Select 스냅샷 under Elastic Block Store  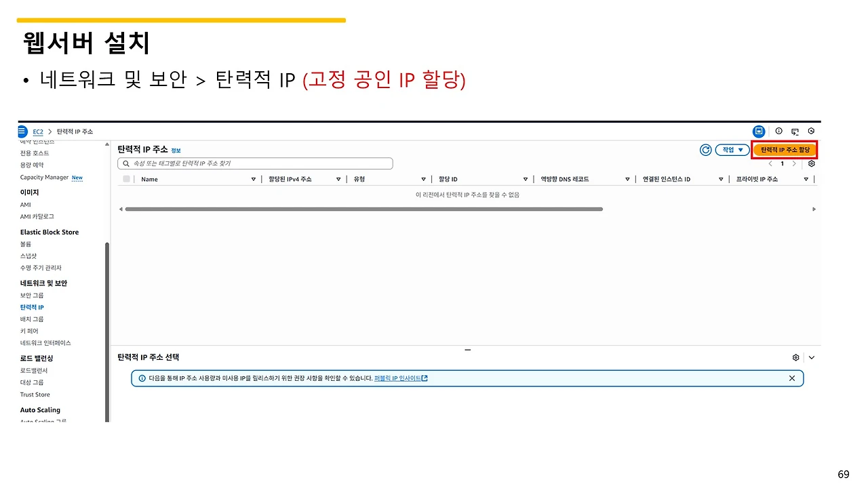click(x=28, y=256)
